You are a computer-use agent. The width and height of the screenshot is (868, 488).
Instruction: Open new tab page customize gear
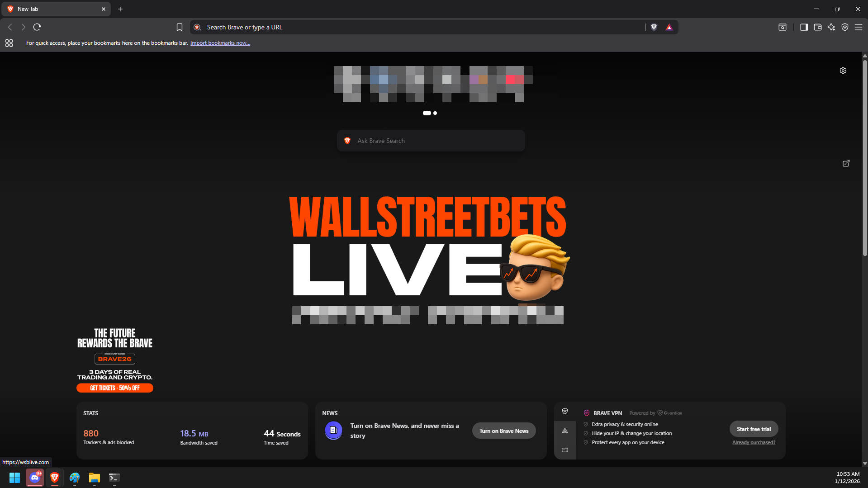(843, 71)
